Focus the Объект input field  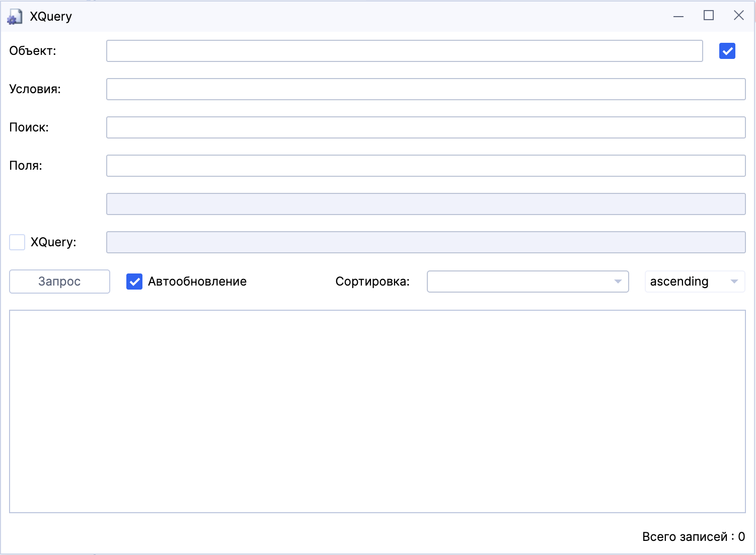(404, 51)
